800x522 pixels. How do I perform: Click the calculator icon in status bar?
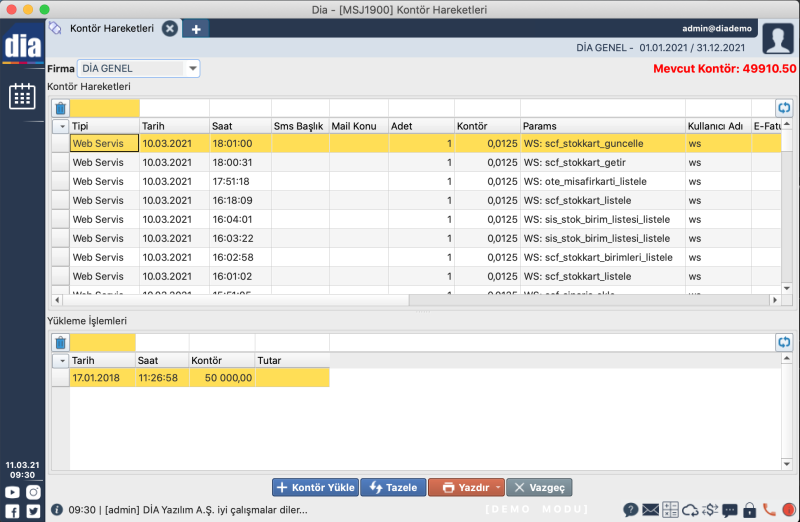670,510
